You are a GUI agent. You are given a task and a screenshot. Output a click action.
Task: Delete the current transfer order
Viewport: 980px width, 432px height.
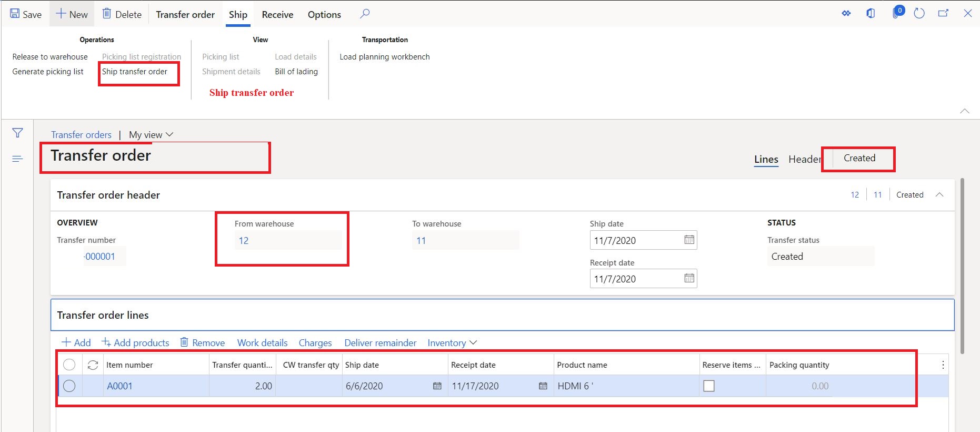point(122,14)
